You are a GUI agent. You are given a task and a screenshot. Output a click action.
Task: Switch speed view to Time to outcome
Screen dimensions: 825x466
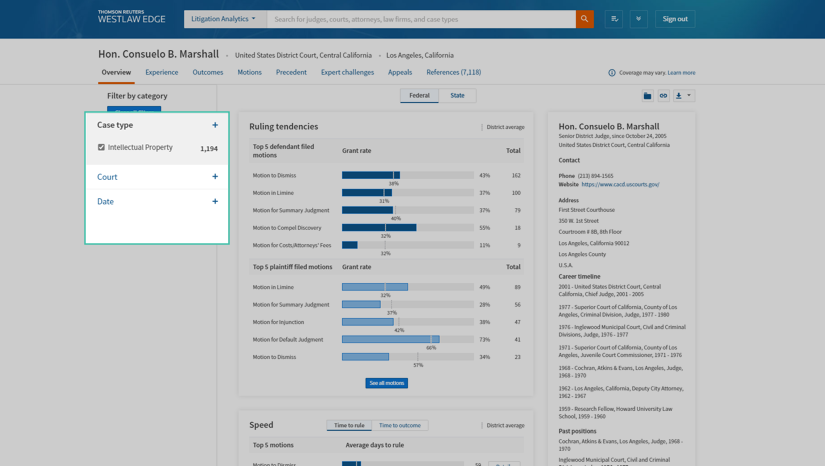(399, 425)
